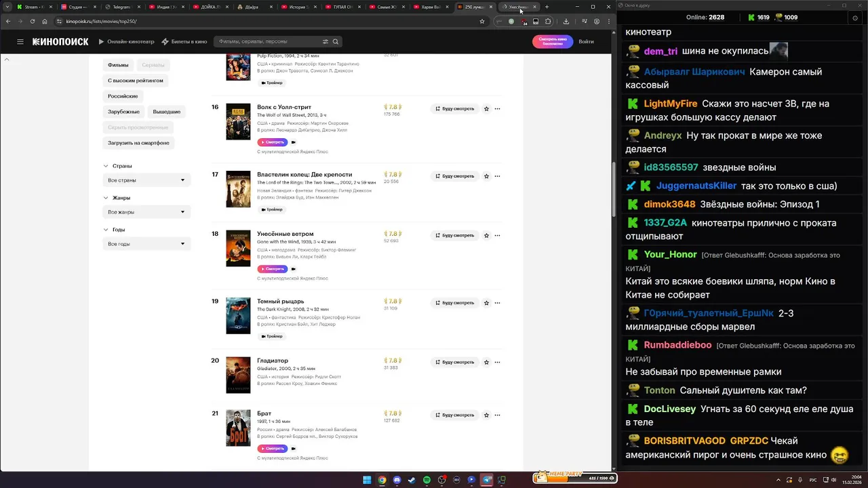Open the Kinopoisk hamburger menu
This screenshot has height=488, width=868.
tap(20, 41)
